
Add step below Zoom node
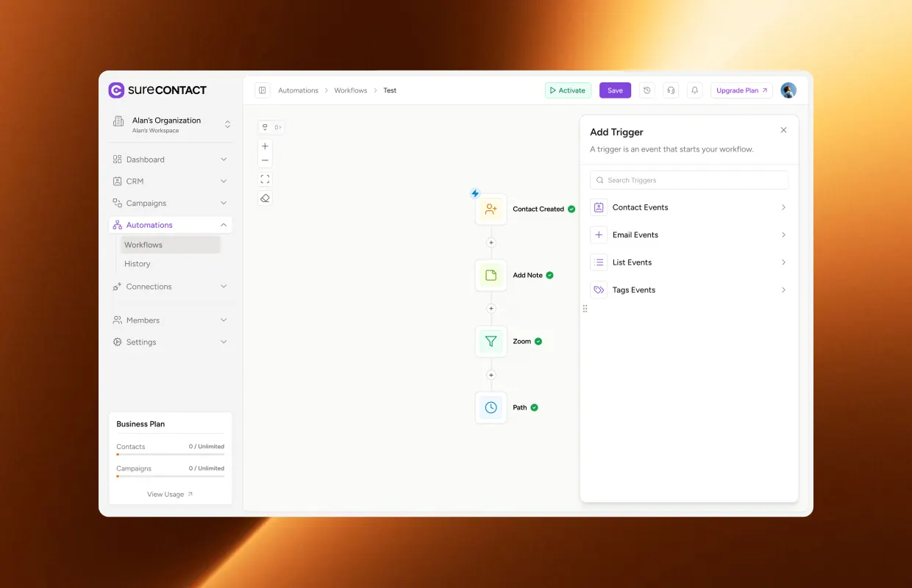pos(491,375)
